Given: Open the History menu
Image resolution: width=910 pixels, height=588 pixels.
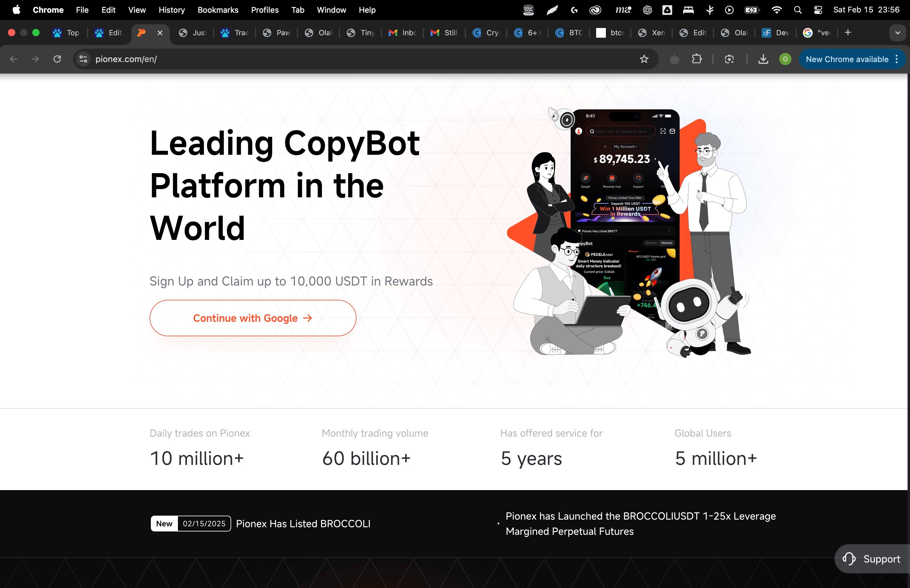Looking at the screenshot, I should [x=172, y=10].
